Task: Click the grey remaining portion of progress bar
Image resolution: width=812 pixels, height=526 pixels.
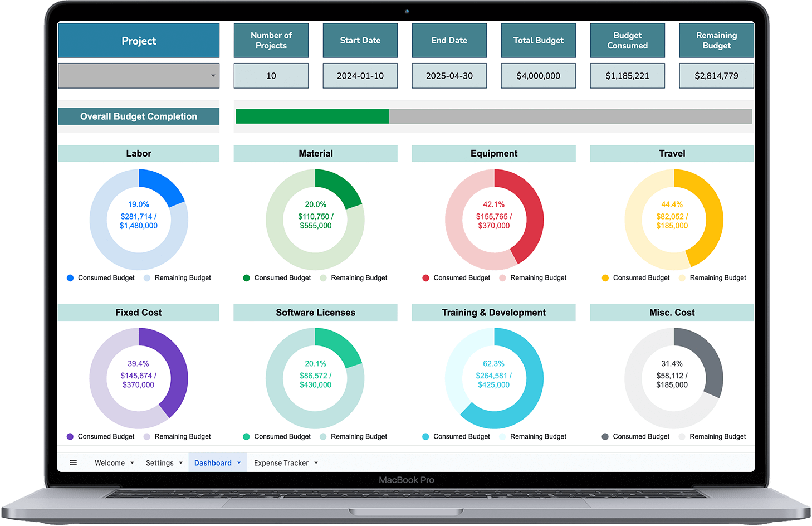Action: [570, 116]
